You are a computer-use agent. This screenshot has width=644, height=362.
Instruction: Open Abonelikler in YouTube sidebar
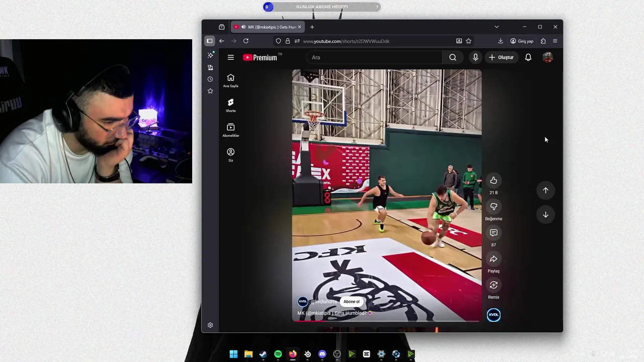(230, 130)
